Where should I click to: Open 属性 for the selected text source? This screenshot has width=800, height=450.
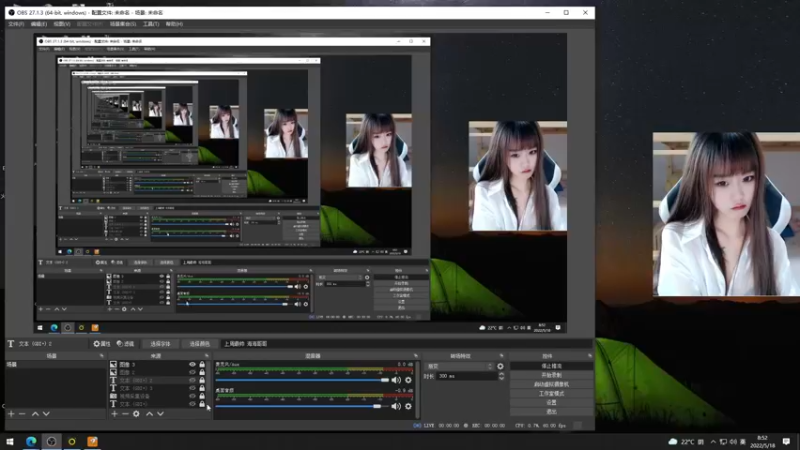point(102,344)
